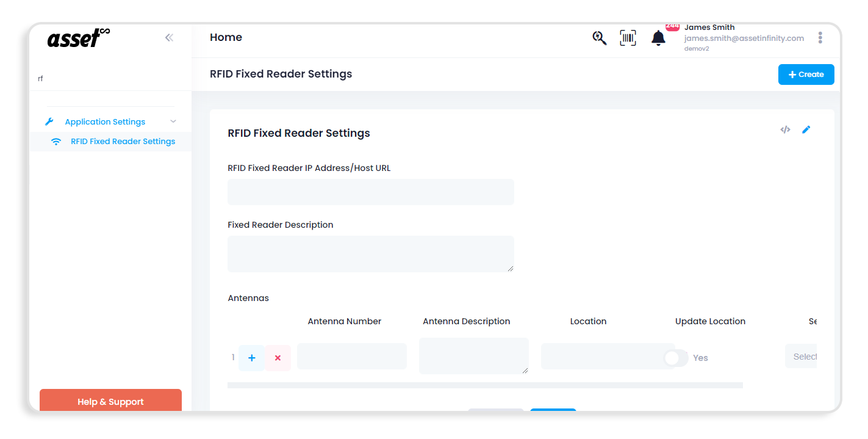Click the wrench icon beside Application Settings
This screenshot has height=439, width=868.
point(49,121)
